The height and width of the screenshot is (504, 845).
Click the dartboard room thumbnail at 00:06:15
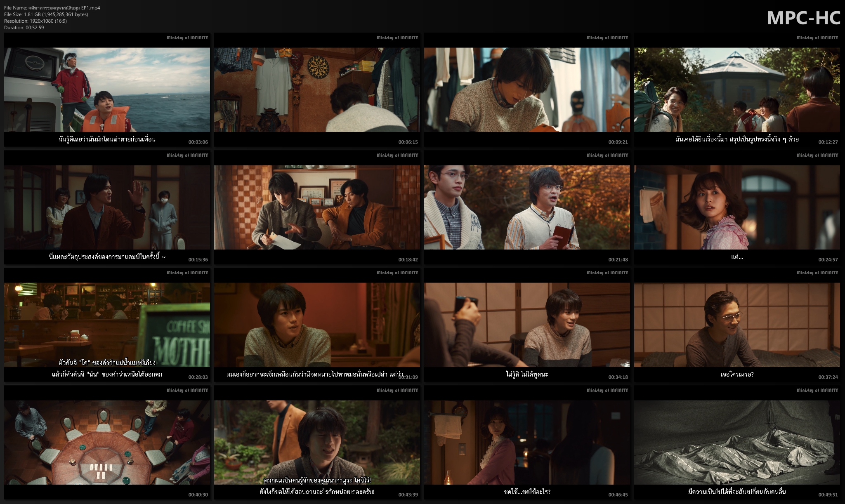click(317, 89)
